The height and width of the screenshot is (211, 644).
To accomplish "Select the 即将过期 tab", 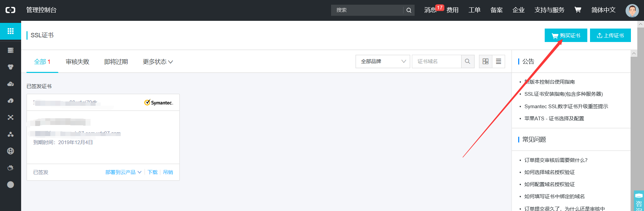I will tap(116, 62).
